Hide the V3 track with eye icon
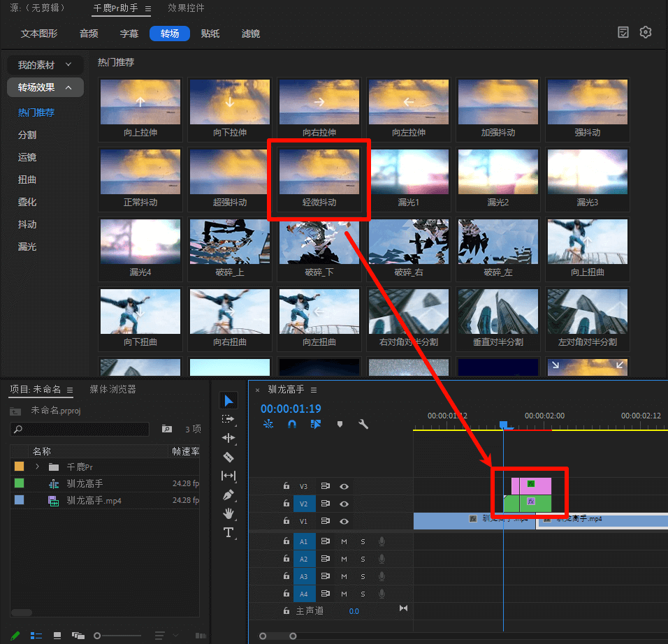The image size is (668, 644). pos(344,486)
